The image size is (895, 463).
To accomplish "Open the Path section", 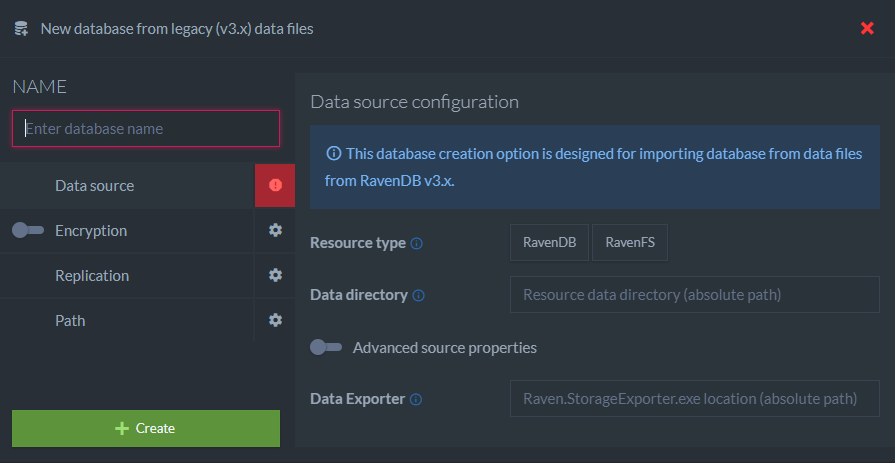I will [x=70, y=321].
